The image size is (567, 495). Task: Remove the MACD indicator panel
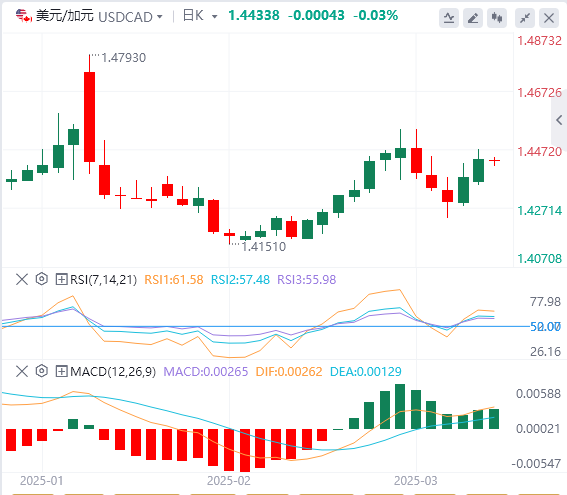22,371
